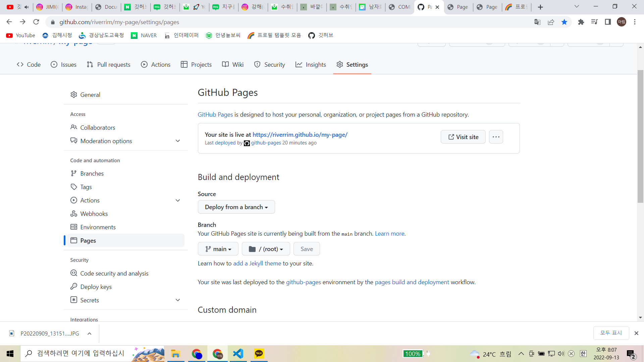Open the YouTube bookmark

tap(20, 35)
